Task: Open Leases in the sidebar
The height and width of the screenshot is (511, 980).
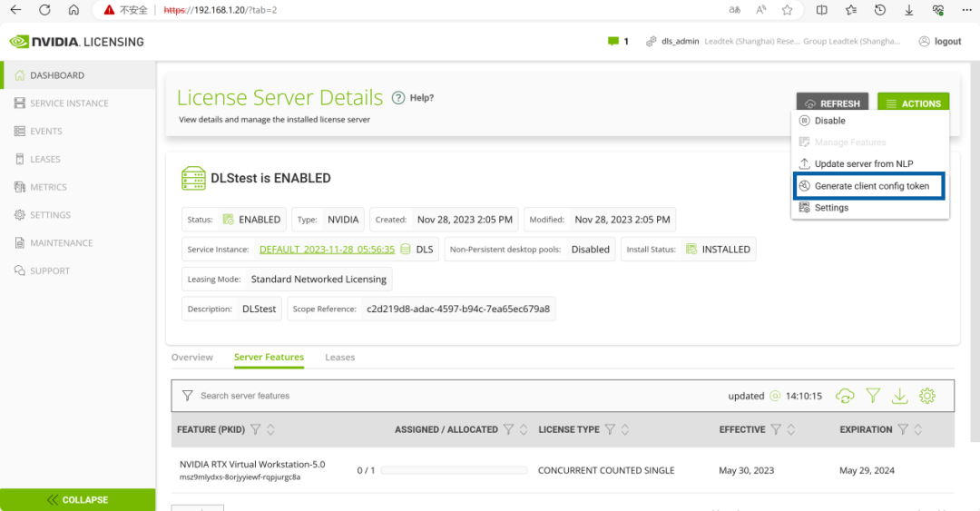Action: pos(77,159)
